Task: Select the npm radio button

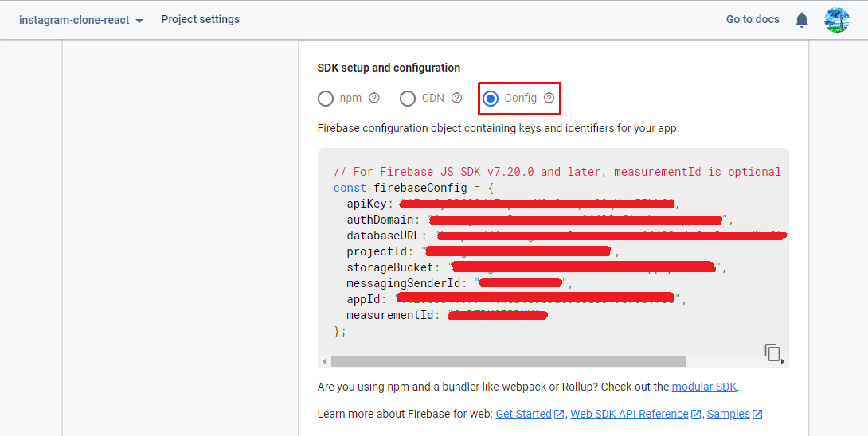Action: pyautogui.click(x=326, y=99)
